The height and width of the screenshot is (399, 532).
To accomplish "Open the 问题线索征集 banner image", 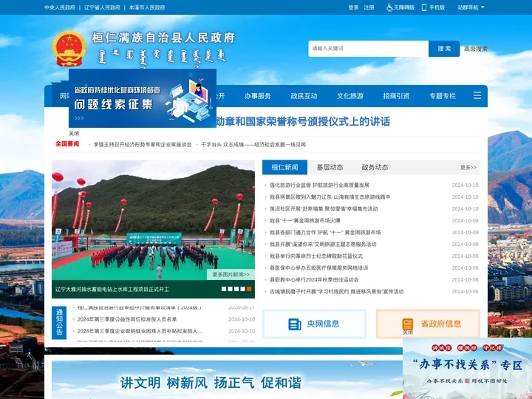I will click(143, 98).
